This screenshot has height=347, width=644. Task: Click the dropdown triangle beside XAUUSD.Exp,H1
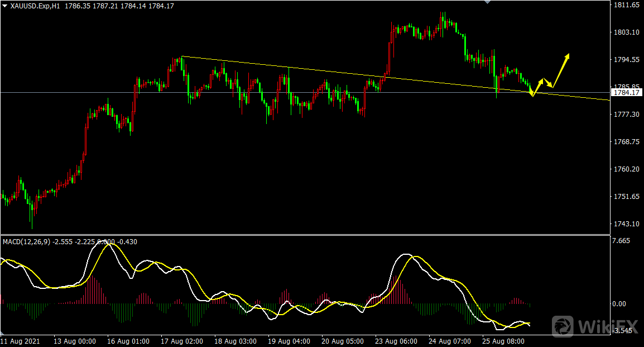4,6
